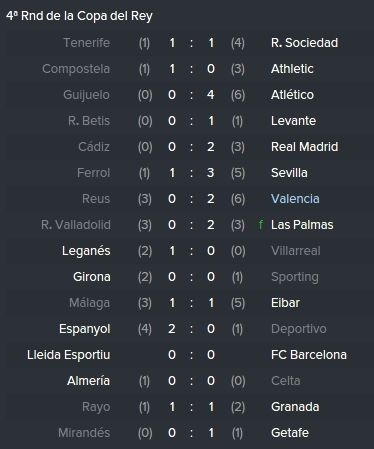
Task: Open the Valencia team link
Action: (295, 199)
